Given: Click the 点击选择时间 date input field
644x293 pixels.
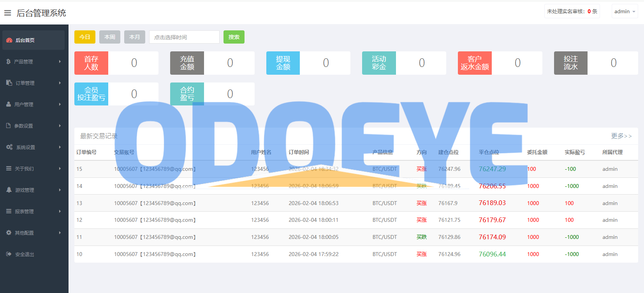Looking at the screenshot, I should (x=184, y=37).
